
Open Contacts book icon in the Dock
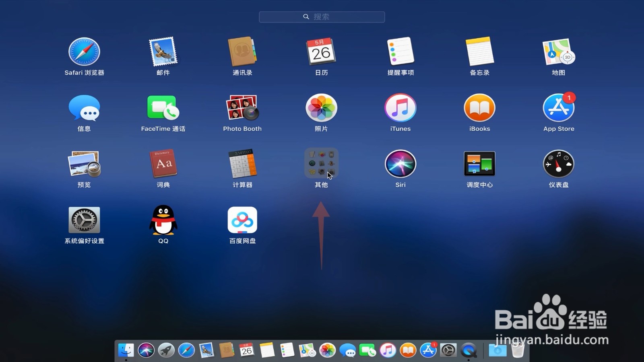[227, 350]
